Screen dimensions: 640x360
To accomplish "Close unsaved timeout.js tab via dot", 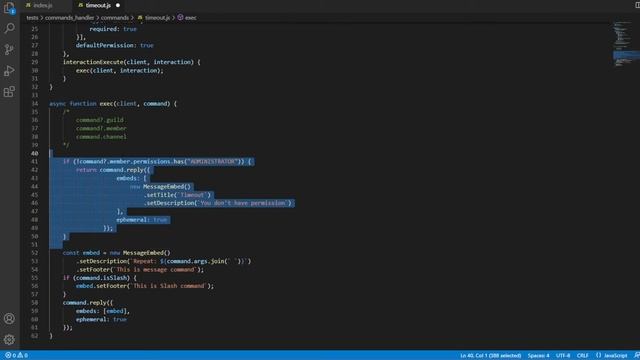I will click(x=118, y=5).
